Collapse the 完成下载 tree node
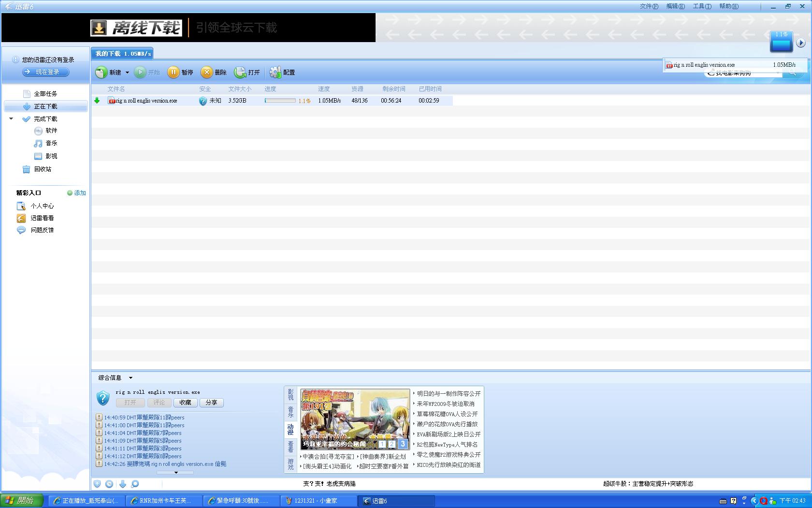 click(11, 119)
